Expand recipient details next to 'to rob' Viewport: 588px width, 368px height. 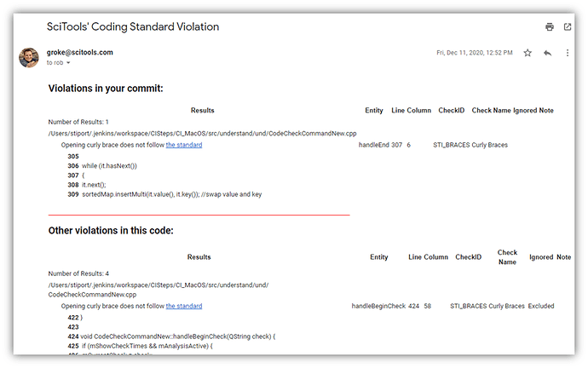coord(68,63)
